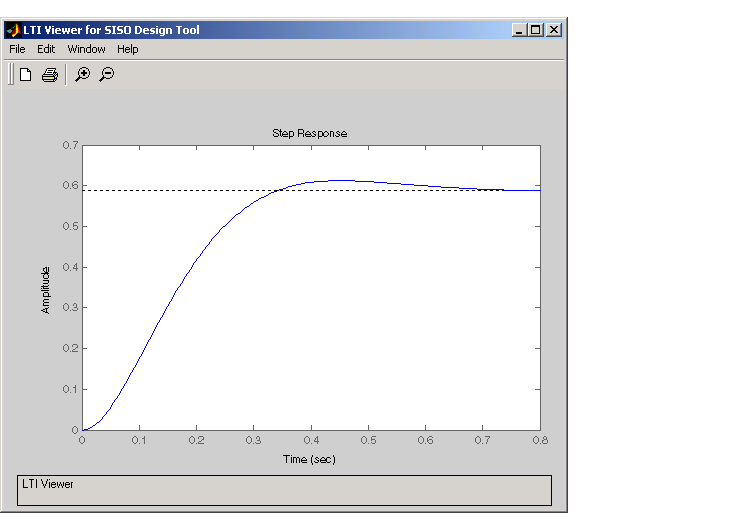Viewport: 750px width, 517px height.
Task: Close the LTI Viewer window
Action: [x=553, y=30]
